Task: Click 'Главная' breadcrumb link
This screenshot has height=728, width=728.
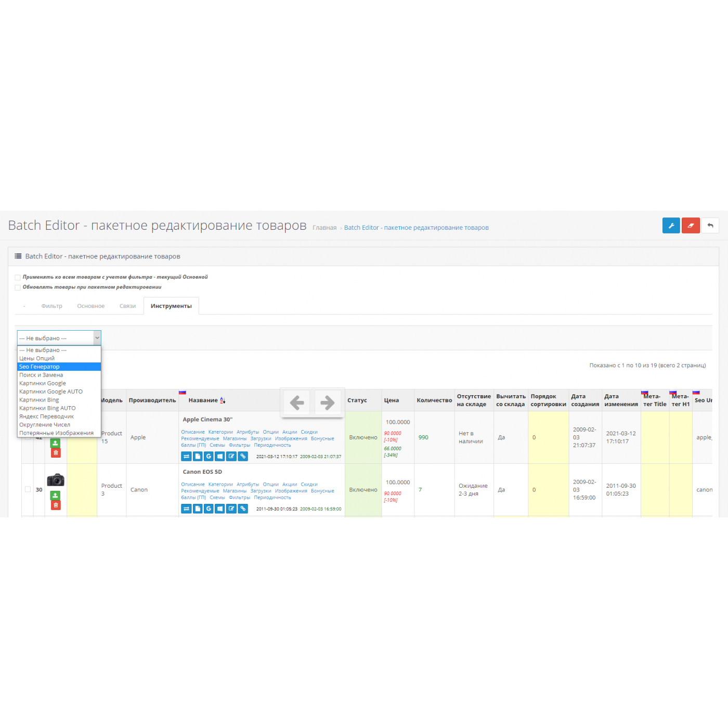Action: [324, 228]
